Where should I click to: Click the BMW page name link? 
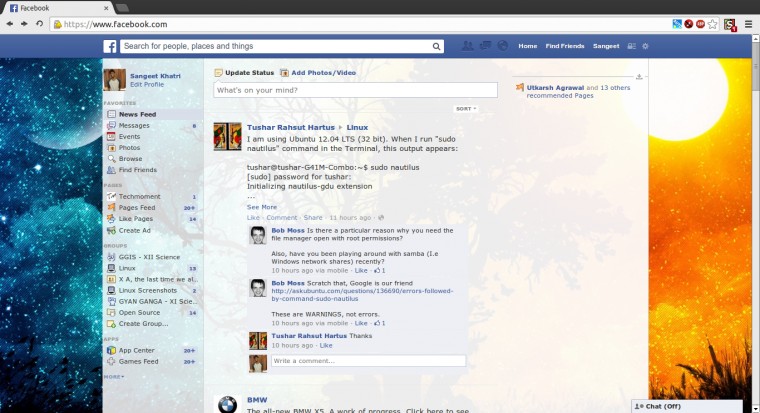(x=257, y=400)
